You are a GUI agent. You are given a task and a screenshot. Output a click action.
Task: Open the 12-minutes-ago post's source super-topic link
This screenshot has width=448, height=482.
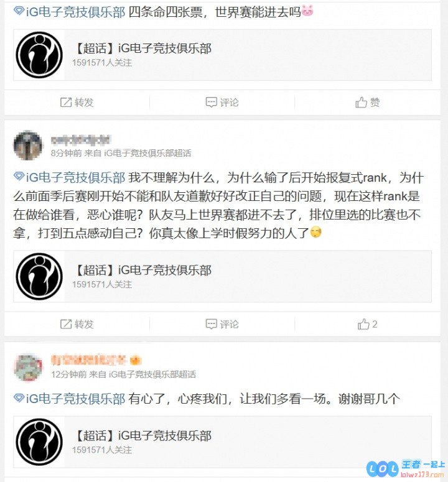152,374
